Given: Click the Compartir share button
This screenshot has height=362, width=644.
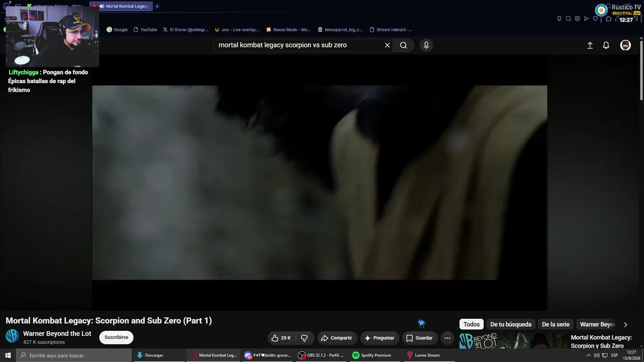Looking at the screenshot, I should (337, 338).
